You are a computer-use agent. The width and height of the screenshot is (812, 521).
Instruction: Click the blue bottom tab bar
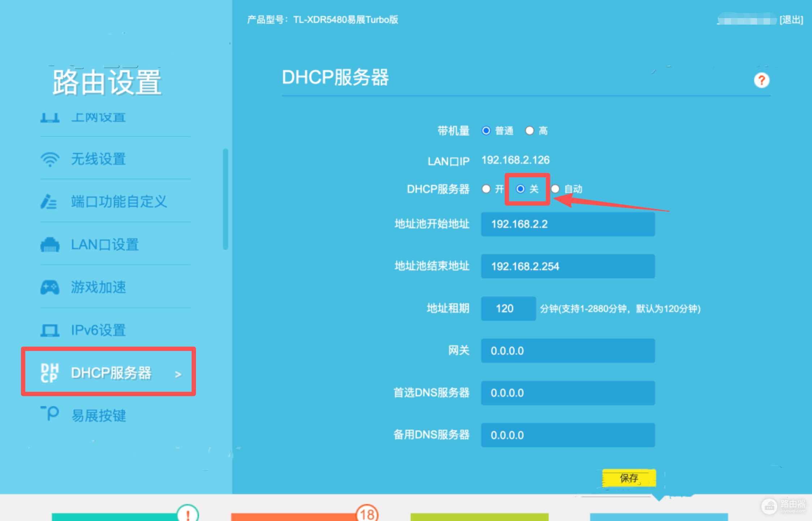(x=659, y=517)
